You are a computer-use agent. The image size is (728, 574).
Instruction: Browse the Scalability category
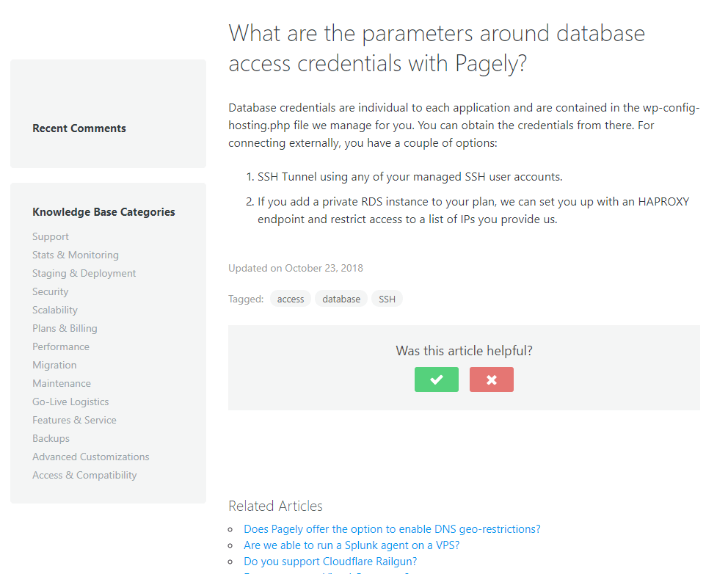coord(55,310)
